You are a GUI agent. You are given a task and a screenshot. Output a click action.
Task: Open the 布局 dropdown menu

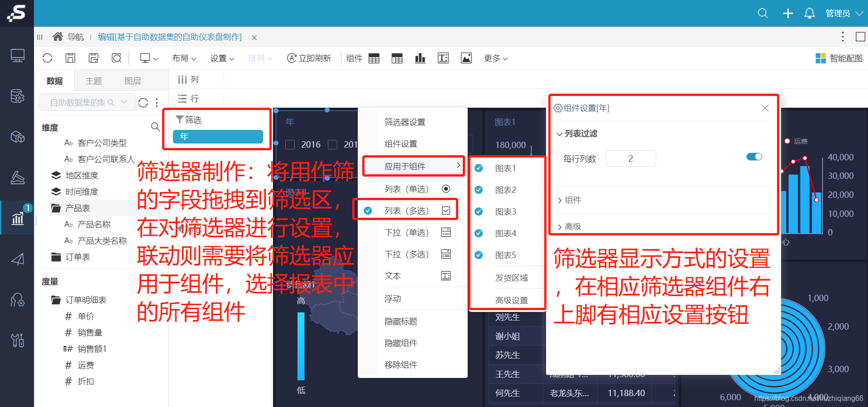(184, 58)
